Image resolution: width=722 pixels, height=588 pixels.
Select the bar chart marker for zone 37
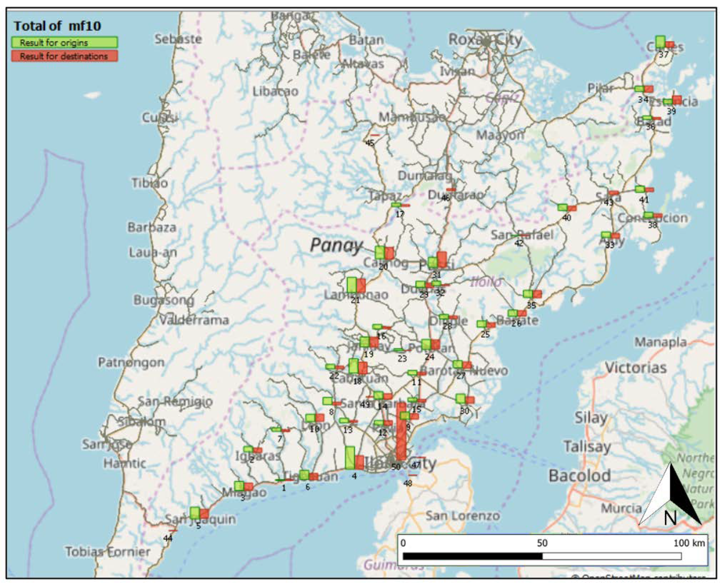click(664, 43)
